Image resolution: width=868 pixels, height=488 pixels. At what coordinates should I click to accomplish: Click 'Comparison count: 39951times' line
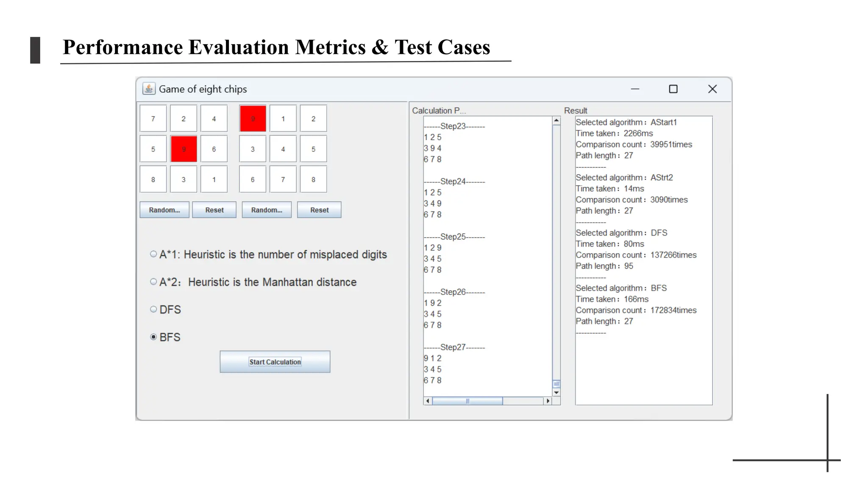(x=634, y=144)
